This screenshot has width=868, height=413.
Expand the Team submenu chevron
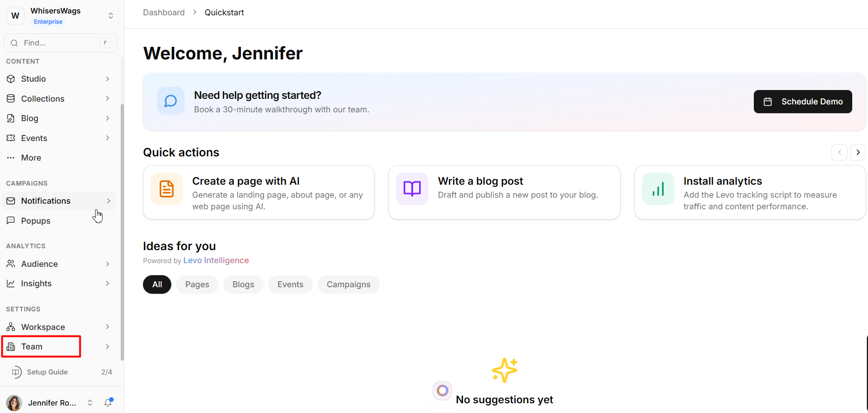108,347
